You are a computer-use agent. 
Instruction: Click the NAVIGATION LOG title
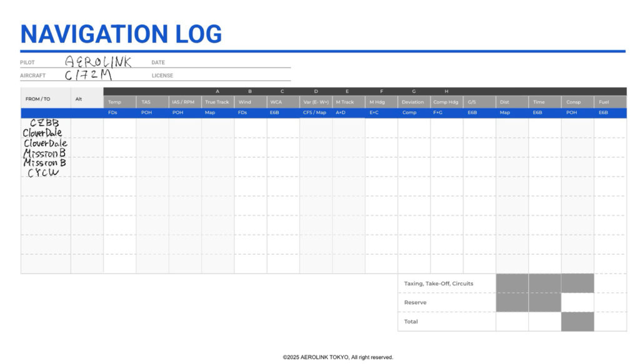tap(121, 34)
